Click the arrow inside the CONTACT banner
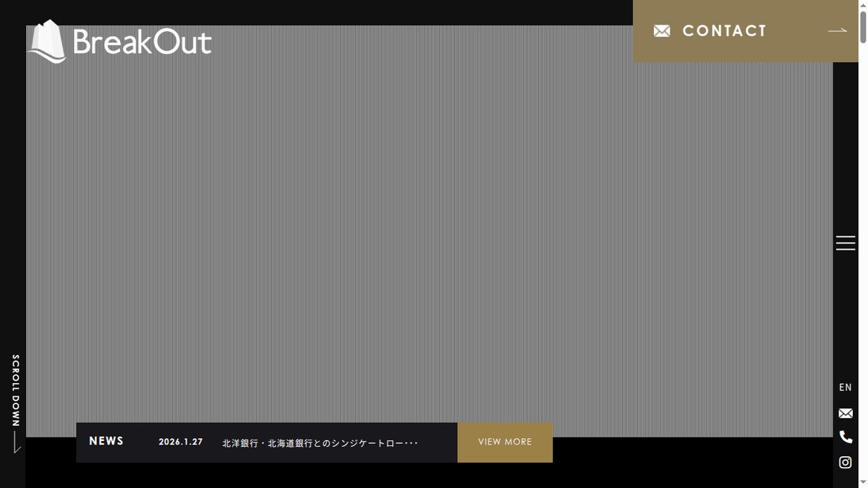Screen dimensions: 868x488 click(838, 30)
